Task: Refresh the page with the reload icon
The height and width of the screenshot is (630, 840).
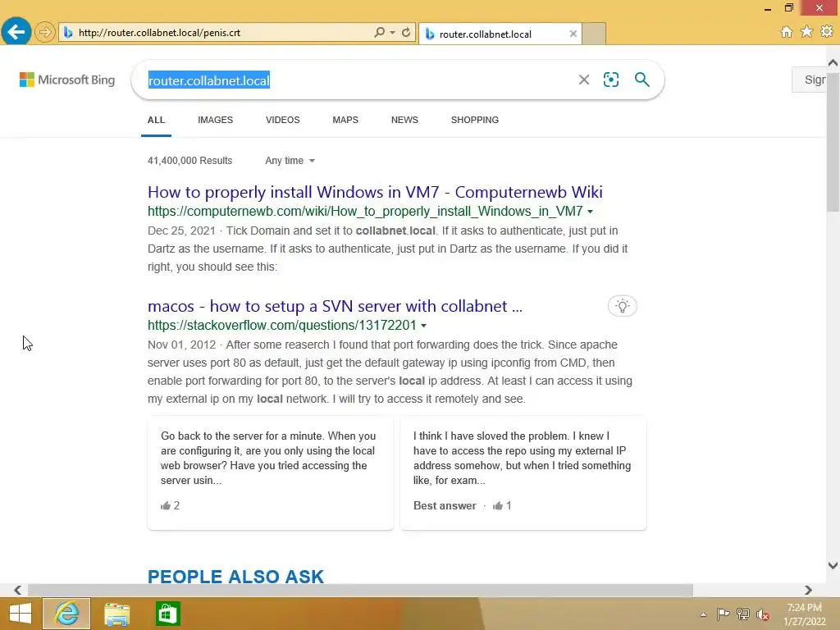Action: coord(406,32)
